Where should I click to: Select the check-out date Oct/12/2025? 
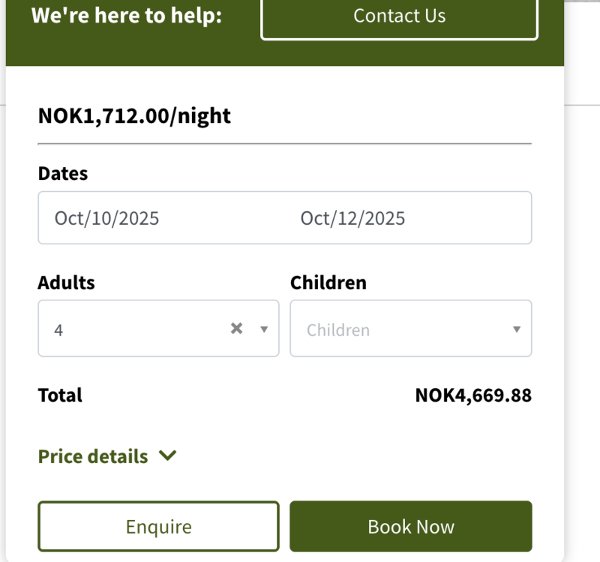click(x=353, y=218)
